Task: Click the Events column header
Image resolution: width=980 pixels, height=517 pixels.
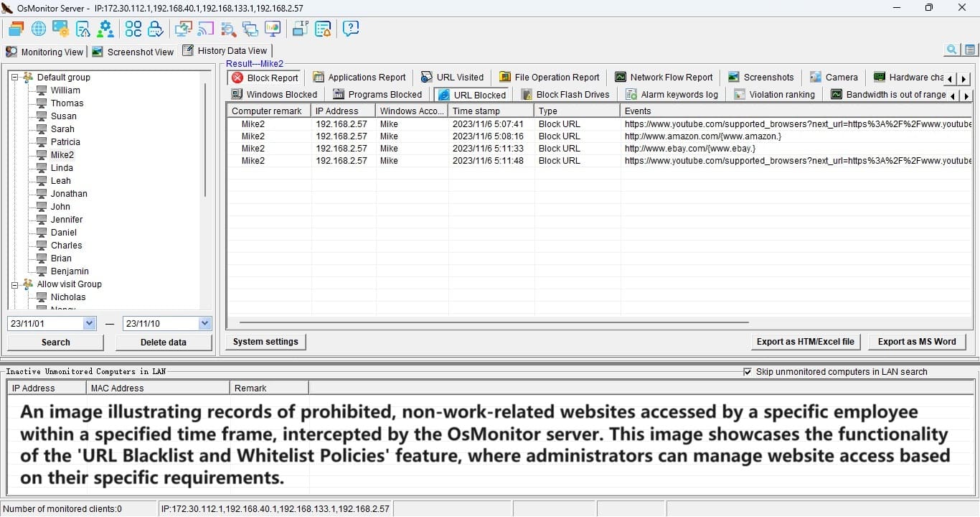Action: [x=797, y=111]
